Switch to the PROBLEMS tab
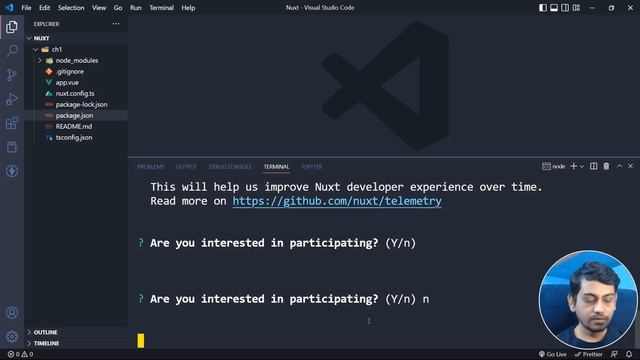This screenshot has height=360, width=640. click(151, 167)
